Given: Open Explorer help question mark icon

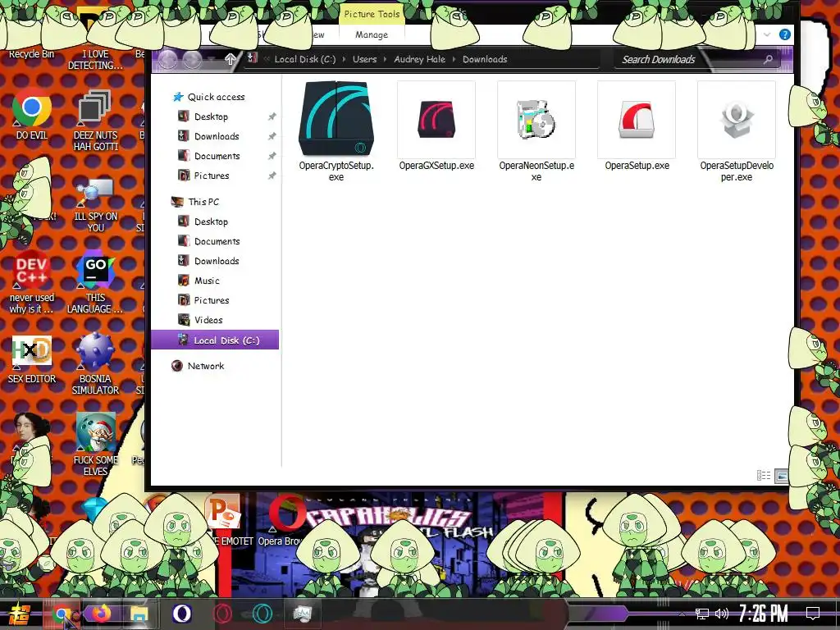Looking at the screenshot, I should point(785,34).
